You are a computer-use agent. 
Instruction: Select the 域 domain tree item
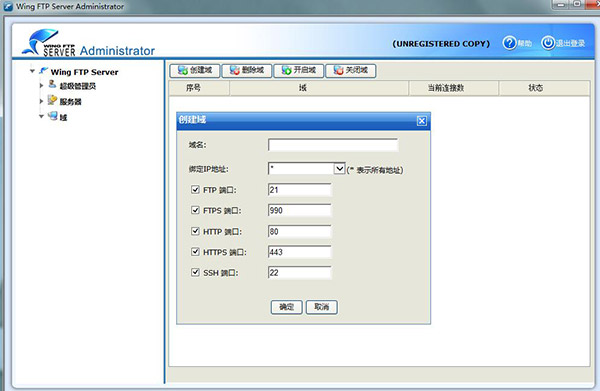click(x=64, y=117)
